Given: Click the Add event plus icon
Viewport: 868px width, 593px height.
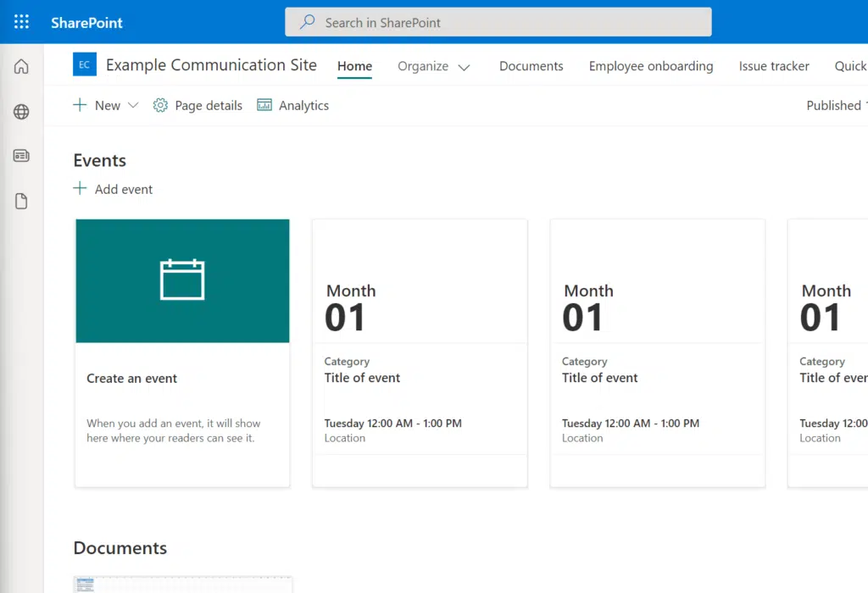Looking at the screenshot, I should click(x=80, y=189).
